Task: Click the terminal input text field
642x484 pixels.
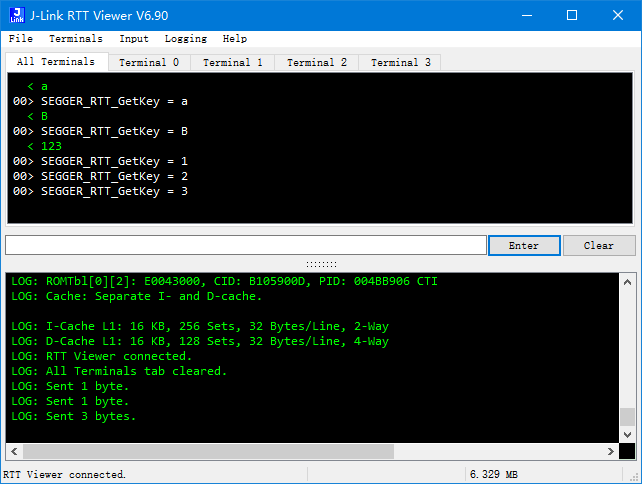Action: [246, 245]
